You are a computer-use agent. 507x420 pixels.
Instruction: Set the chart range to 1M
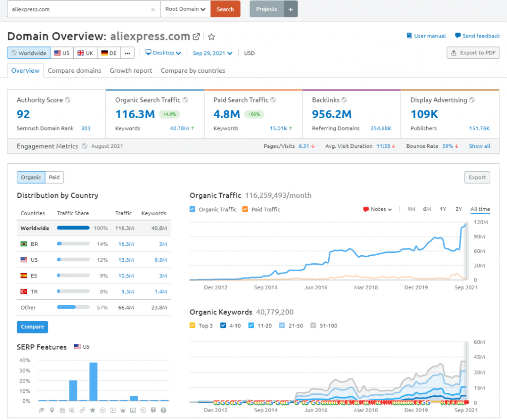tap(411, 209)
